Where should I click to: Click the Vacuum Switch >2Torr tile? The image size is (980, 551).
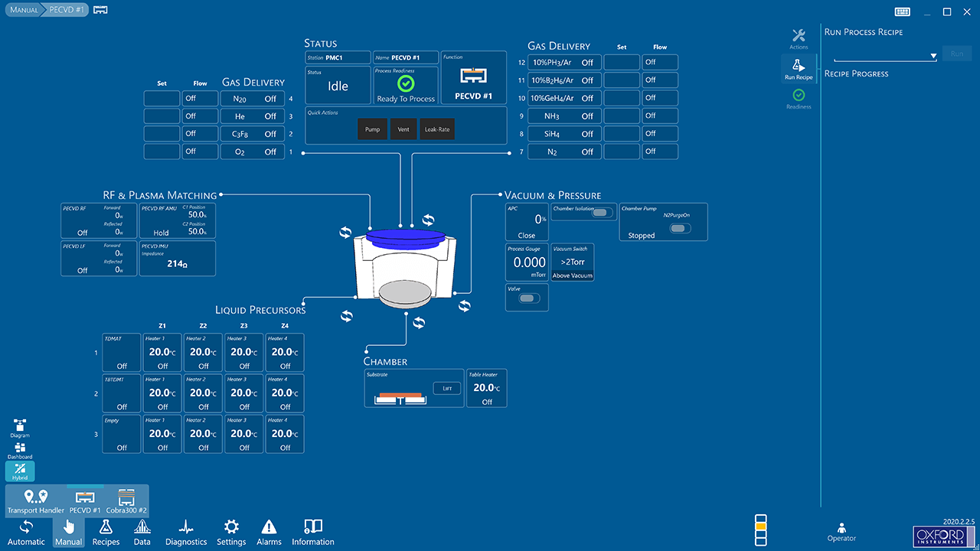pos(573,262)
